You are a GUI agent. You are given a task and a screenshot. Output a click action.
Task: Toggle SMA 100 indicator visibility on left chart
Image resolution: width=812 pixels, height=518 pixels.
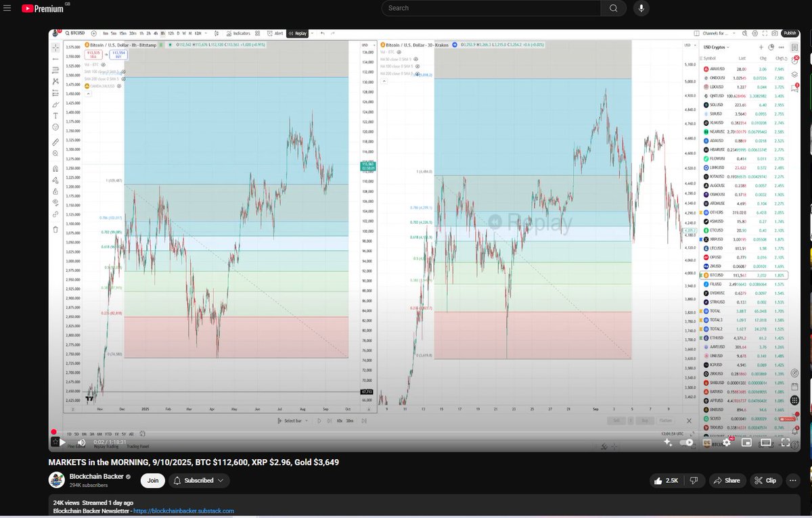pos(124,72)
